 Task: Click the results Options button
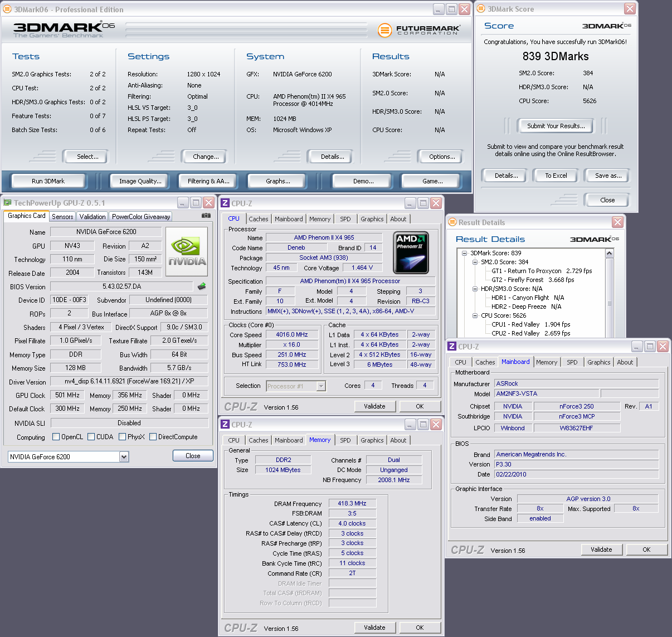[x=442, y=157]
